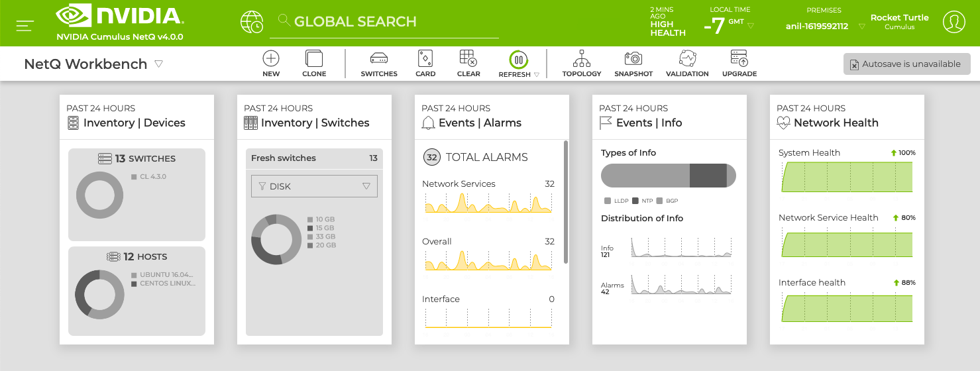980x371 pixels.
Task: Click the 20 GB disk legend entry
Action: pos(321,245)
